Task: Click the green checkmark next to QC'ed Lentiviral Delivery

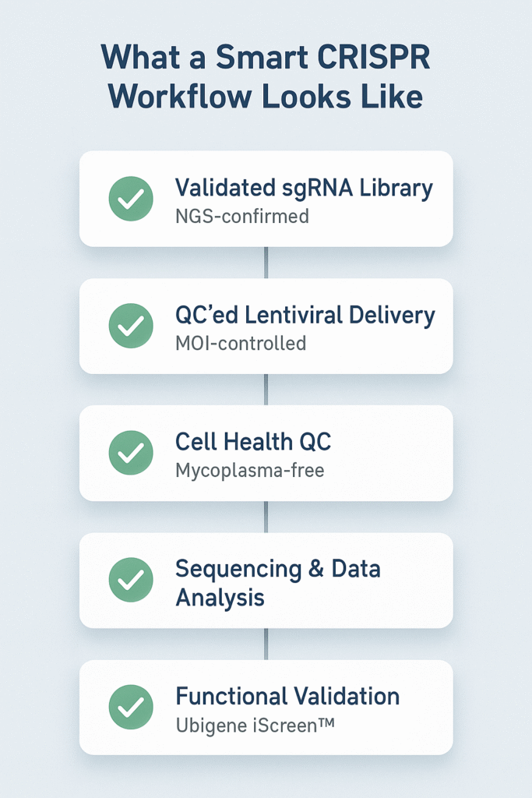Action: tap(131, 326)
